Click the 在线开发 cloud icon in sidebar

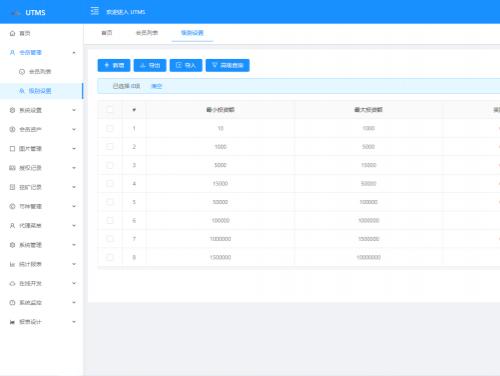(x=12, y=284)
